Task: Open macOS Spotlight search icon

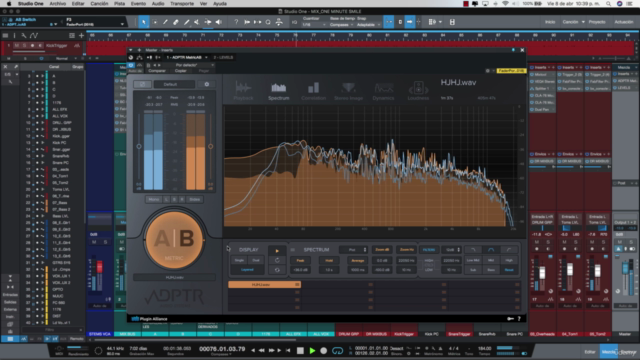Action: point(609,4)
